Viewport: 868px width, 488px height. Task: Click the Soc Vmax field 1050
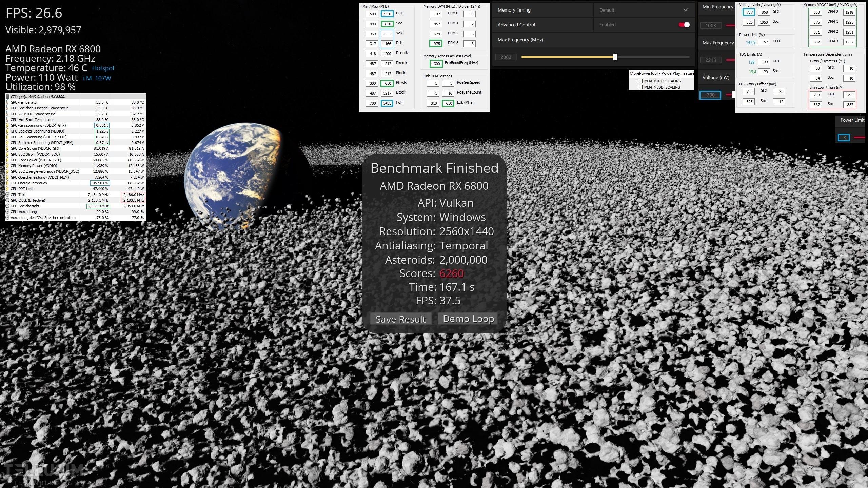point(764,22)
